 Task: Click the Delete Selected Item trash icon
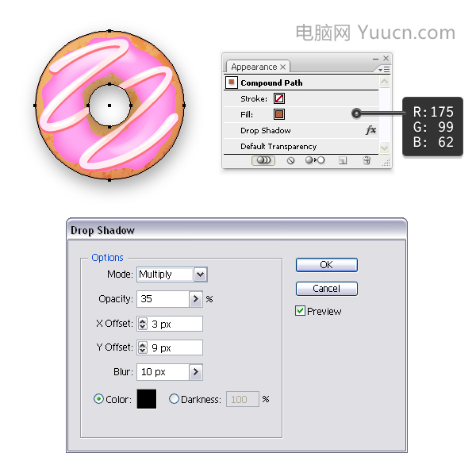[367, 160]
